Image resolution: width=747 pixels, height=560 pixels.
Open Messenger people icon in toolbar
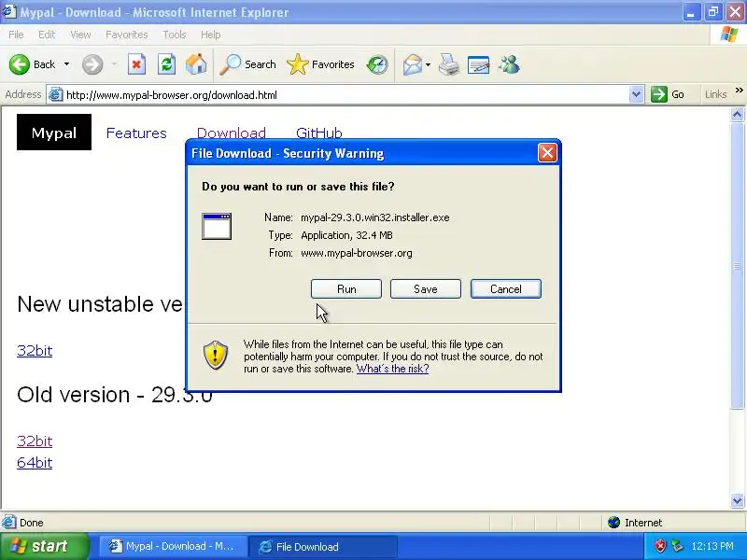[509, 64]
